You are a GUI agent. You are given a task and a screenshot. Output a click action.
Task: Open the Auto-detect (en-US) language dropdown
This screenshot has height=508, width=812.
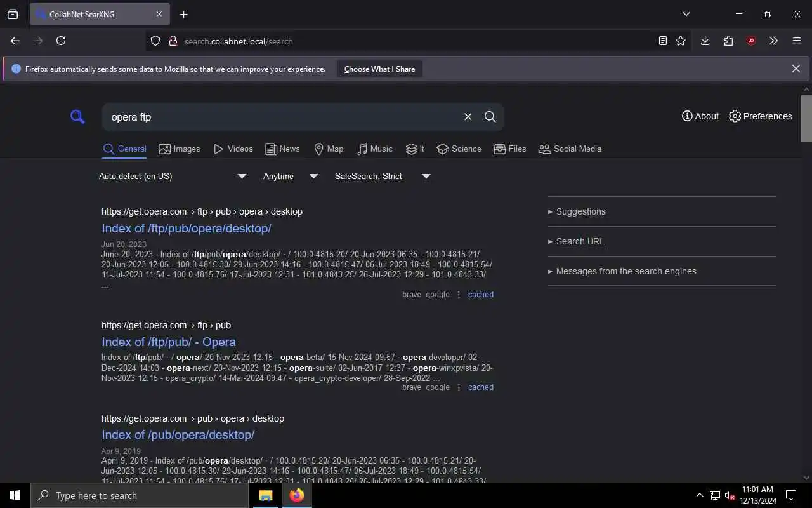coord(173,176)
